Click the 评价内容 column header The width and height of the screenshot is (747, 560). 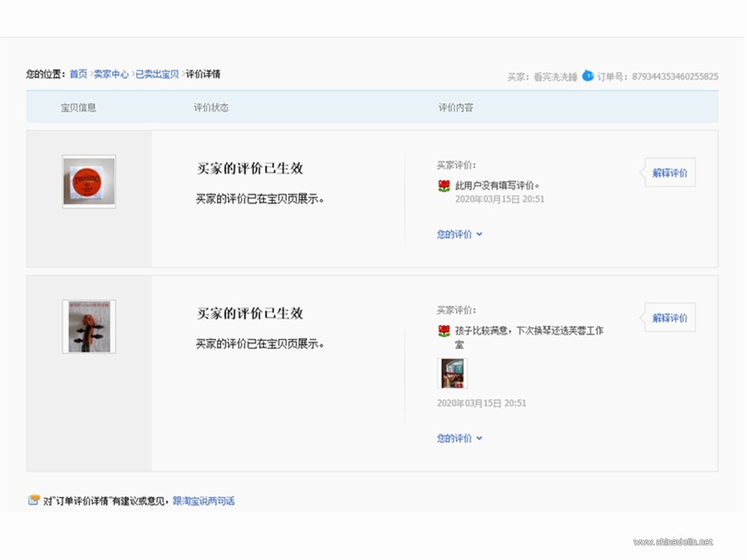pos(456,107)
